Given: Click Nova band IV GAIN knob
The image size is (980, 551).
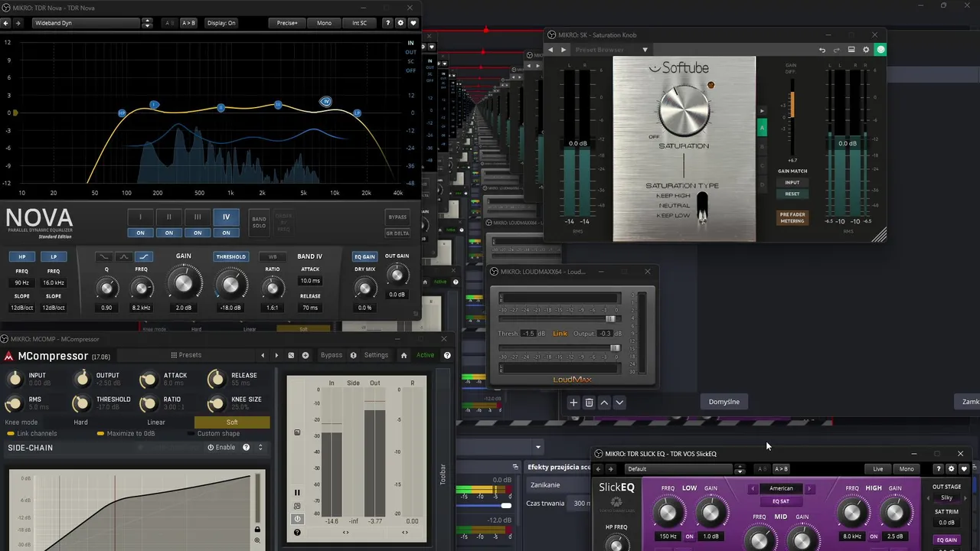Looking at the screenshot, I should click(x=184, y=283).
